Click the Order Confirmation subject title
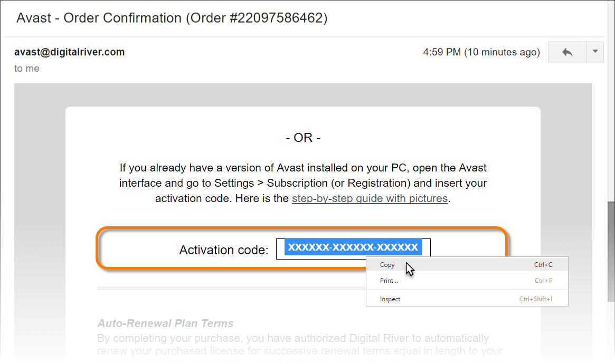This screenshot has width=615, height=364. click(x=172, y=18)
